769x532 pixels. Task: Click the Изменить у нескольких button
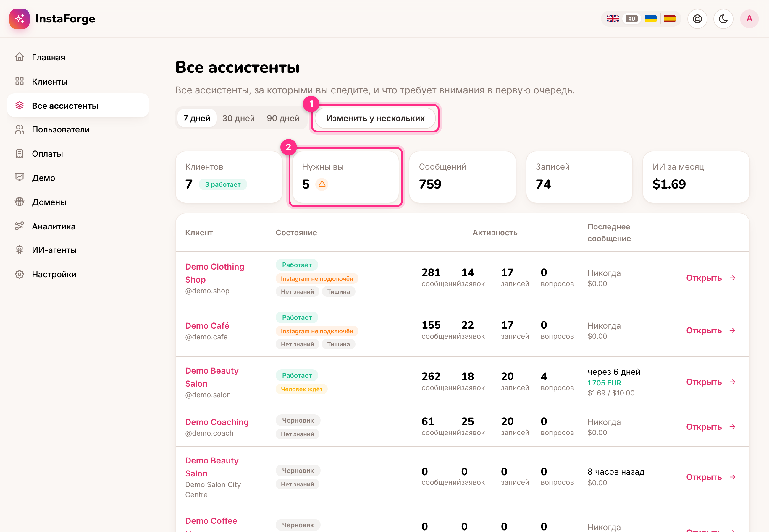[375, 118]
